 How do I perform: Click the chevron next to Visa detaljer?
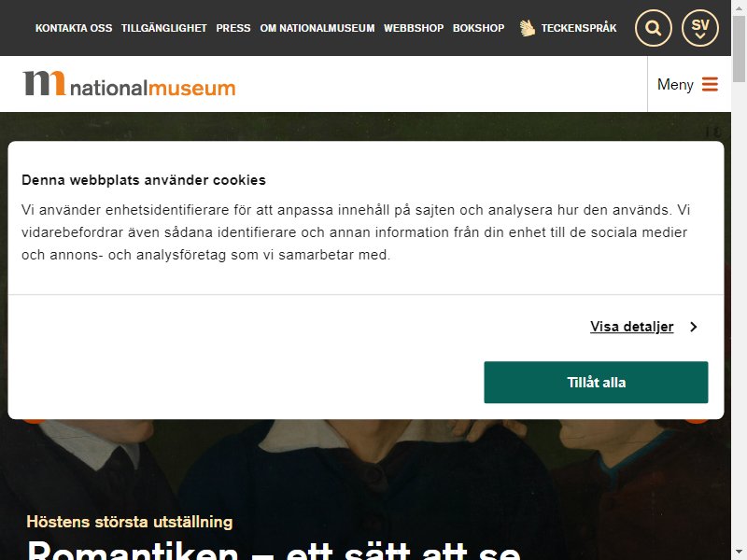(694, 327)
